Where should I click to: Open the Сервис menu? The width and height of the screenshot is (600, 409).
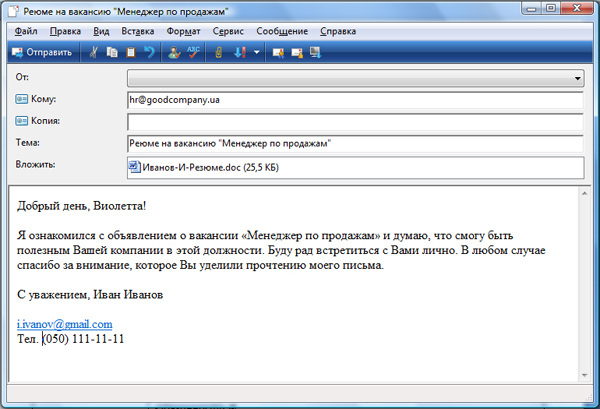coord(228,31)
